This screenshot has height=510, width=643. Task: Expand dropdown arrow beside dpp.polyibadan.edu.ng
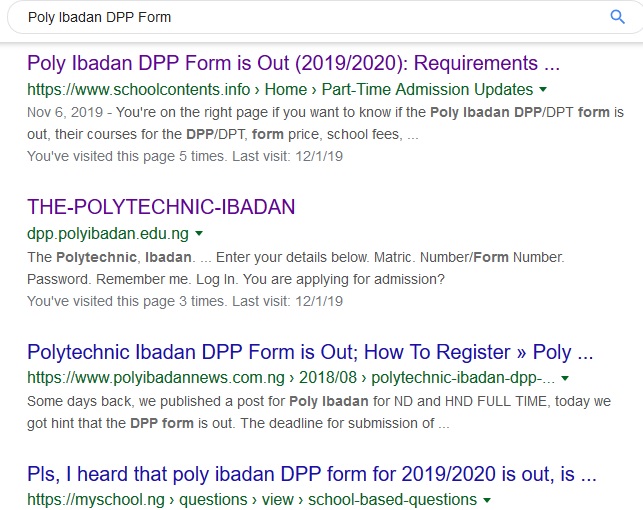[x=199, y=233]
